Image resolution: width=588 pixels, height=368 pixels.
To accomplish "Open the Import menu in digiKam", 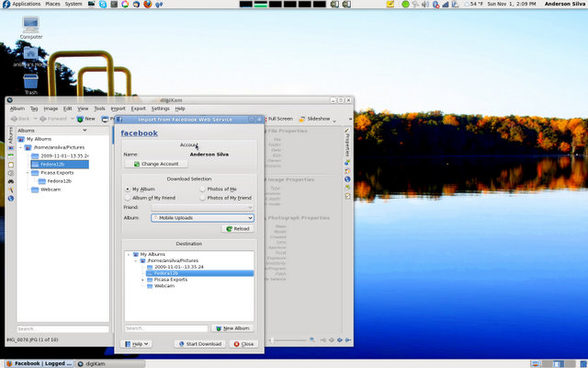I will 118,109.
